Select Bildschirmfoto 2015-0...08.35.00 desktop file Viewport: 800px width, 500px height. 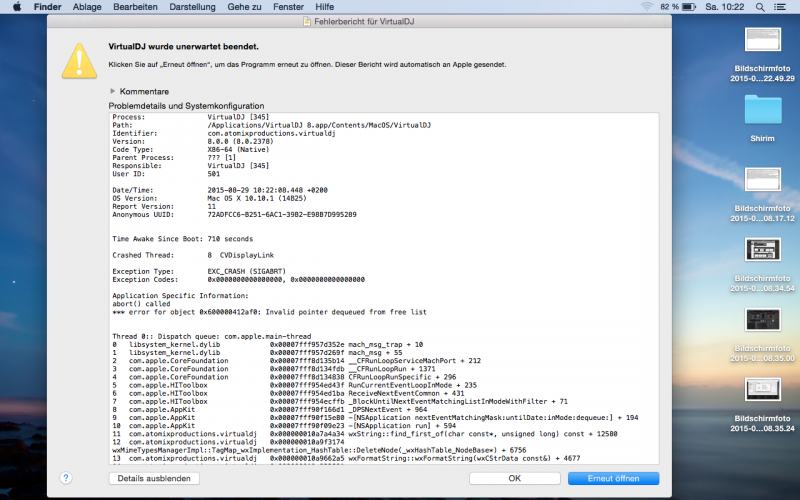click(x=762, y=335)
